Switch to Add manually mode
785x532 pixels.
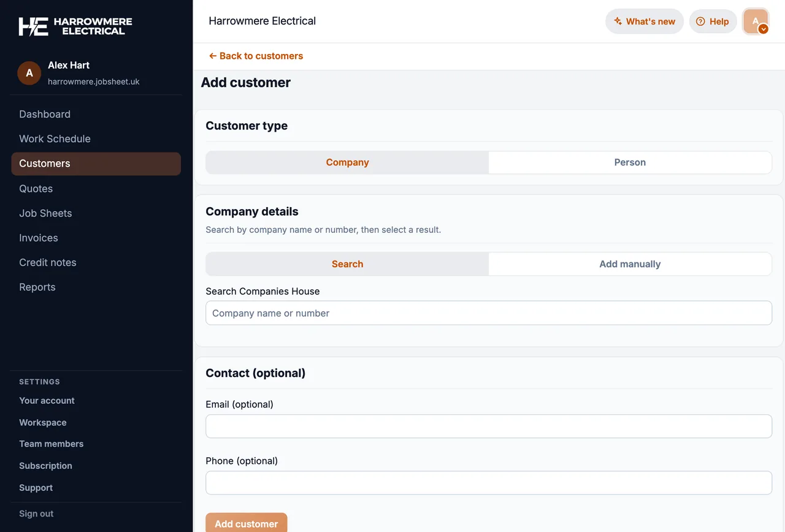630,264
